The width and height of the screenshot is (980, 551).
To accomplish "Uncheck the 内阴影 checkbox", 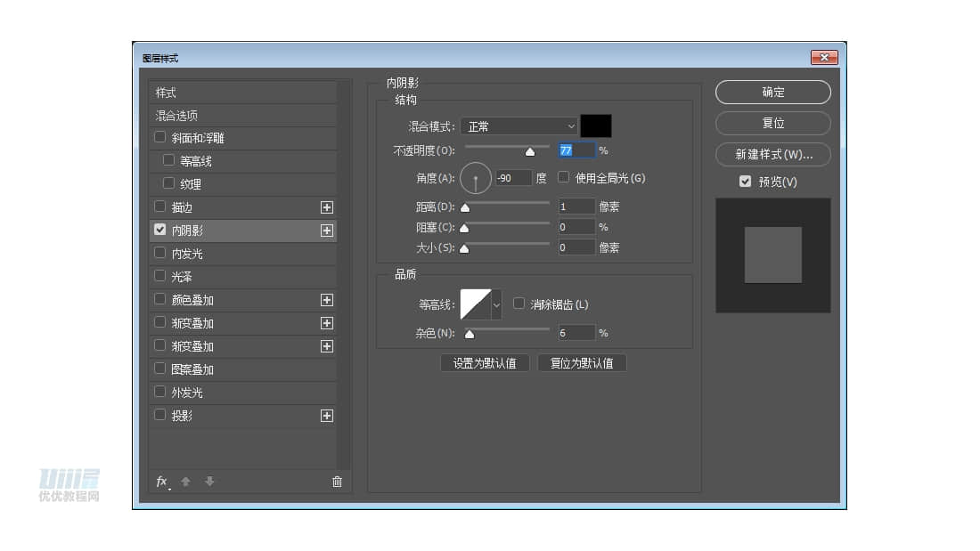I will click(x=160, y=230).
